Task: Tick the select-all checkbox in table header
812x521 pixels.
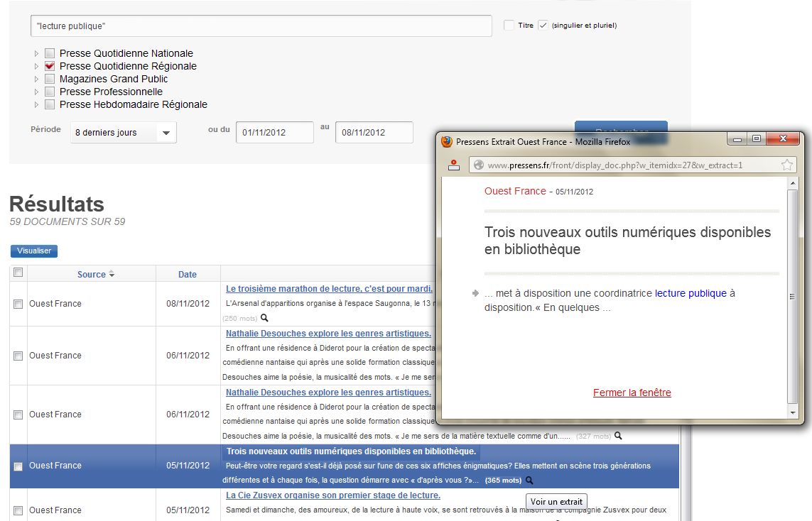Action: click(18, 272)
